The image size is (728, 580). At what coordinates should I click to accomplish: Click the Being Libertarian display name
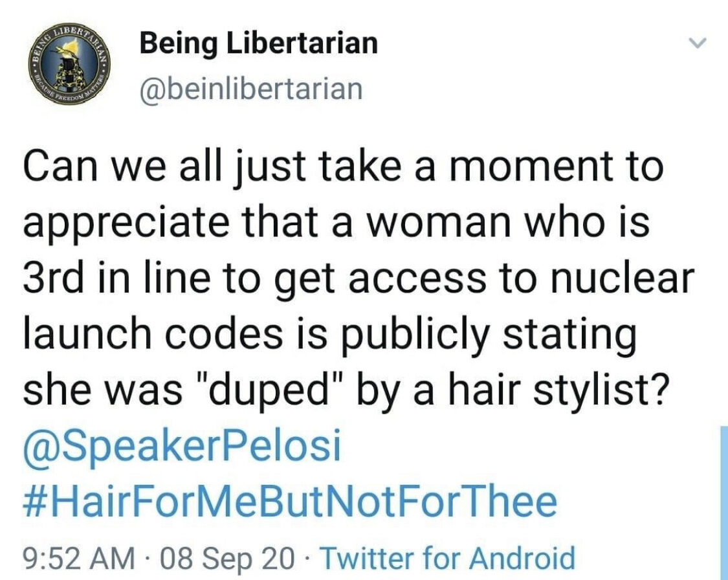pyautogui.click(x=259, y=44)
